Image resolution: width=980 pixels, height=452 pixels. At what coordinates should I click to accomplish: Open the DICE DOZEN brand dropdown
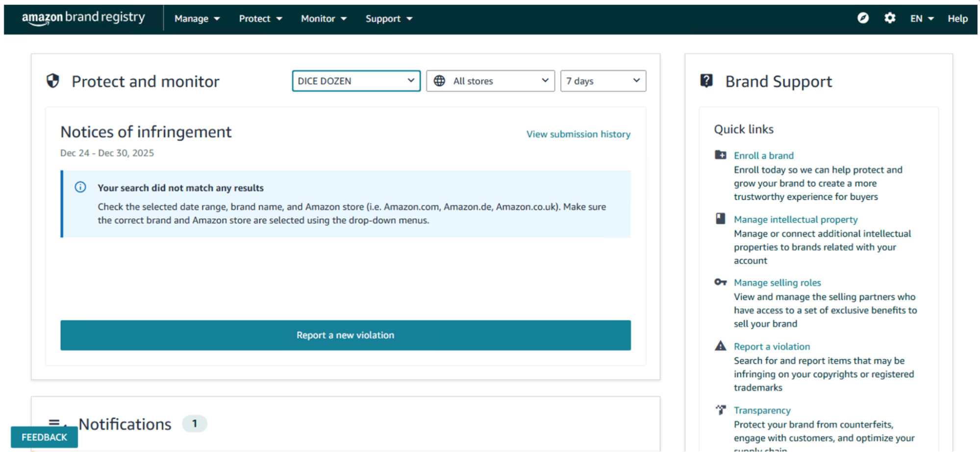(x=356, y=81)
